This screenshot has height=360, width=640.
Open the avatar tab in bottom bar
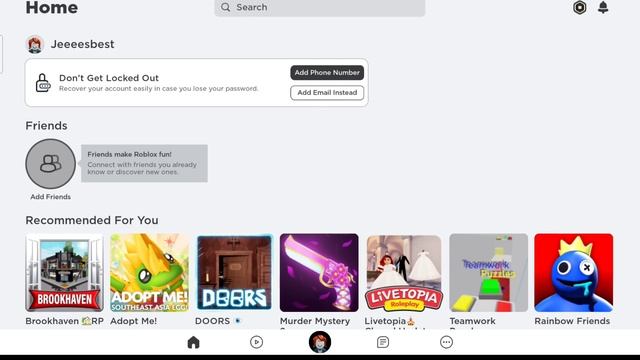pyautogui.click(x=320, y=342)
